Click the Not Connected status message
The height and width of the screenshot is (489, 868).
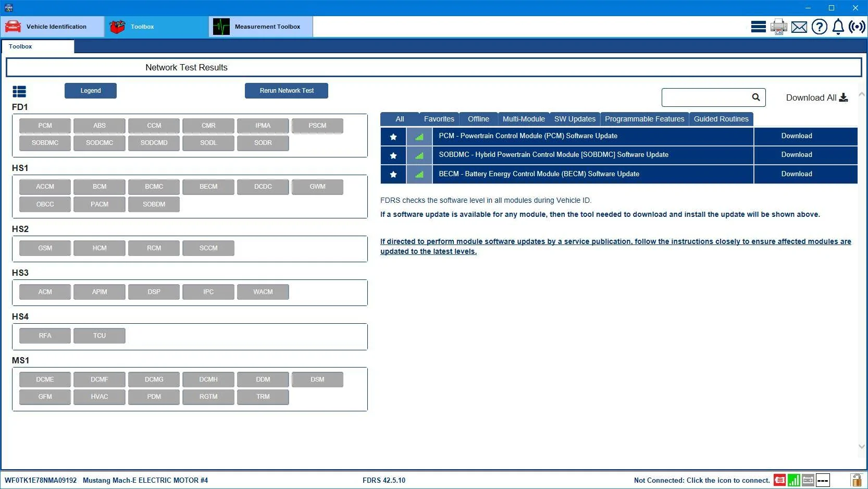(702, 480)
